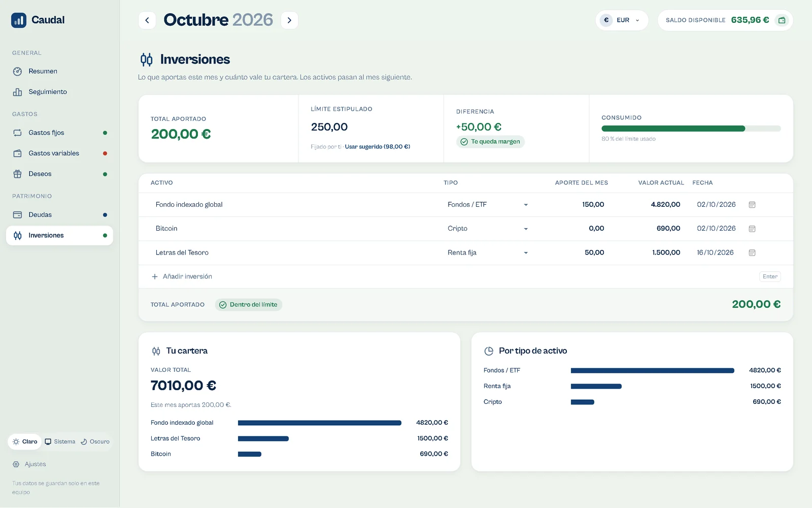
Task: Open Deudas section in sidebar
Action: 59,215
